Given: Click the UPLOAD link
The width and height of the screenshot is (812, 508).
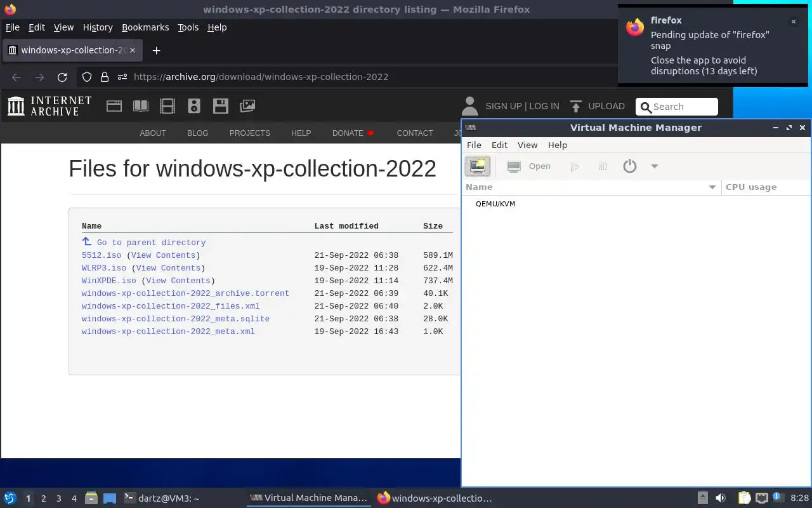Looking at the screenshot, I should 598,106.
